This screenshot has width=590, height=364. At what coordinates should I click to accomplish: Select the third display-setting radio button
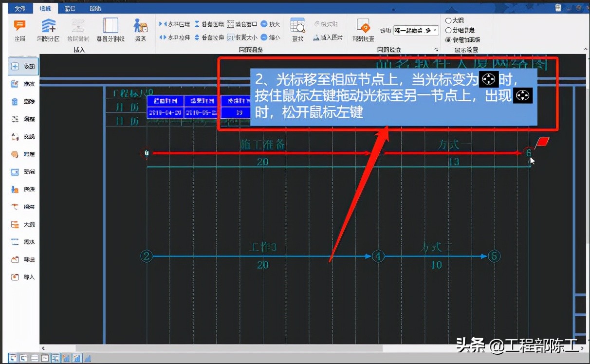448,40
